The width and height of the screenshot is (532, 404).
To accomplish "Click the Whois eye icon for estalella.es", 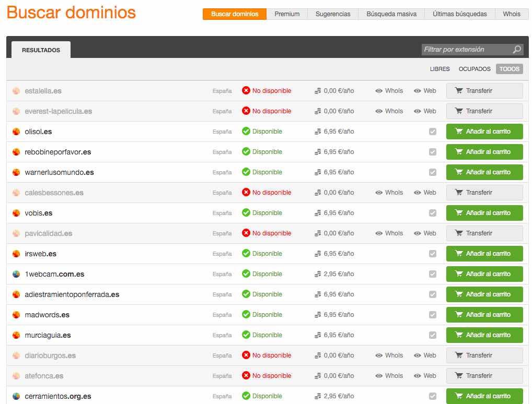I will tap(379, 91).
